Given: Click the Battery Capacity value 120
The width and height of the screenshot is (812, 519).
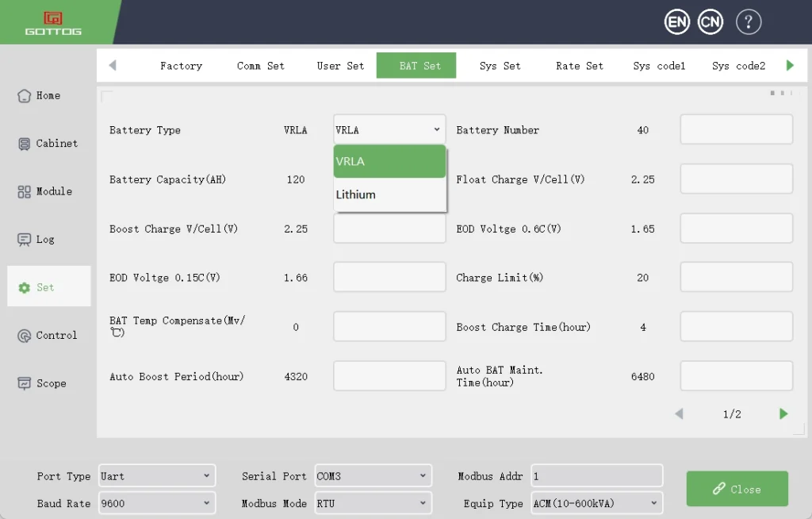Looking at the screenshot, I should pyautogui.click(x=296, y=179).
